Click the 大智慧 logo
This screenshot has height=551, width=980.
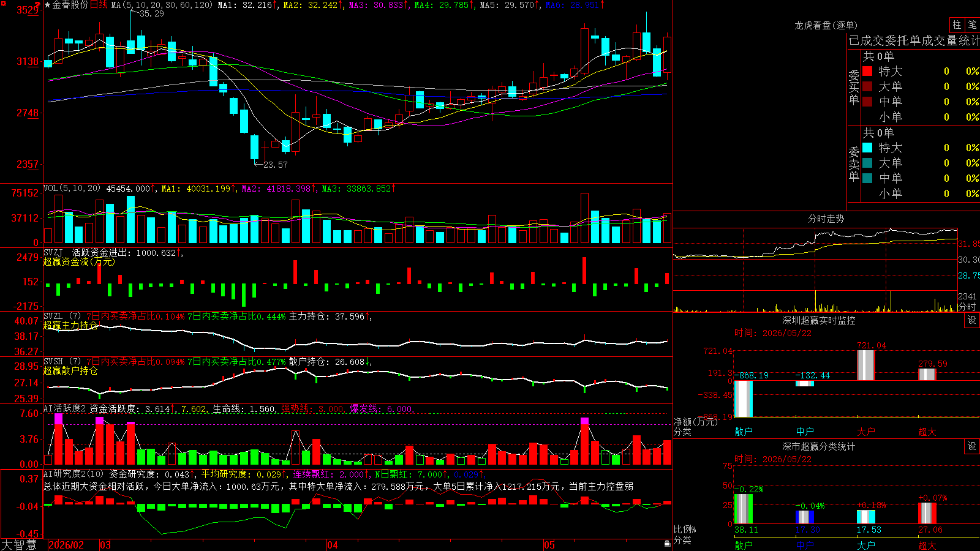pos(19,545)
